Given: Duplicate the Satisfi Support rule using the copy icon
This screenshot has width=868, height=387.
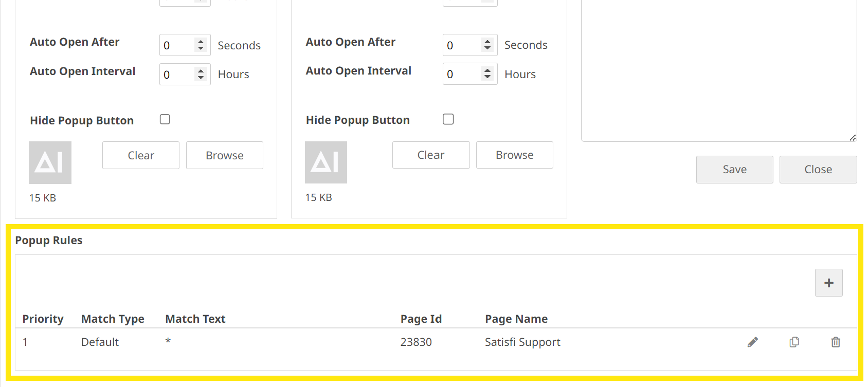Looking at the screenshot, I should (x=794, y=342).
